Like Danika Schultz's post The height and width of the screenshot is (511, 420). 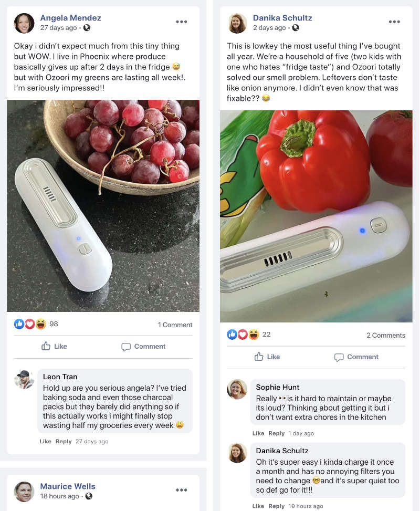267,357
